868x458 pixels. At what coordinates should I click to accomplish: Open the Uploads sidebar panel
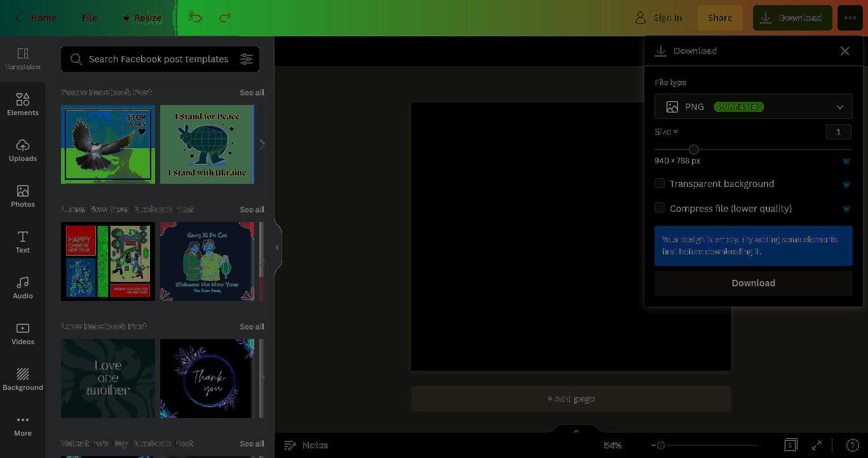23,151
